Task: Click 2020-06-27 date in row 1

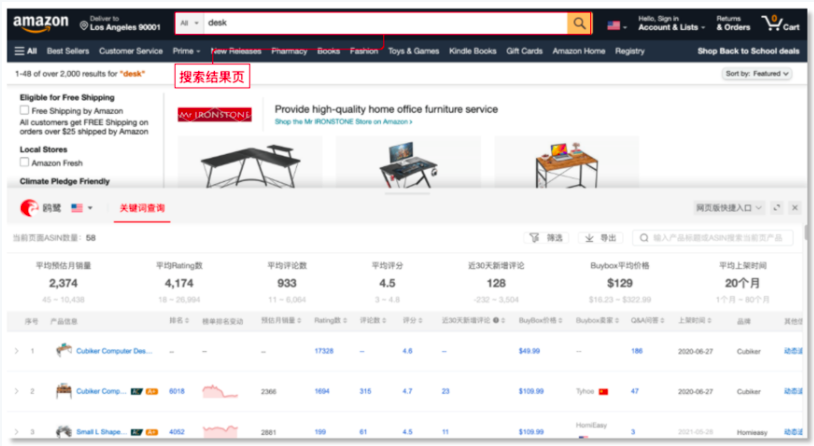Action: click(695, 352)
